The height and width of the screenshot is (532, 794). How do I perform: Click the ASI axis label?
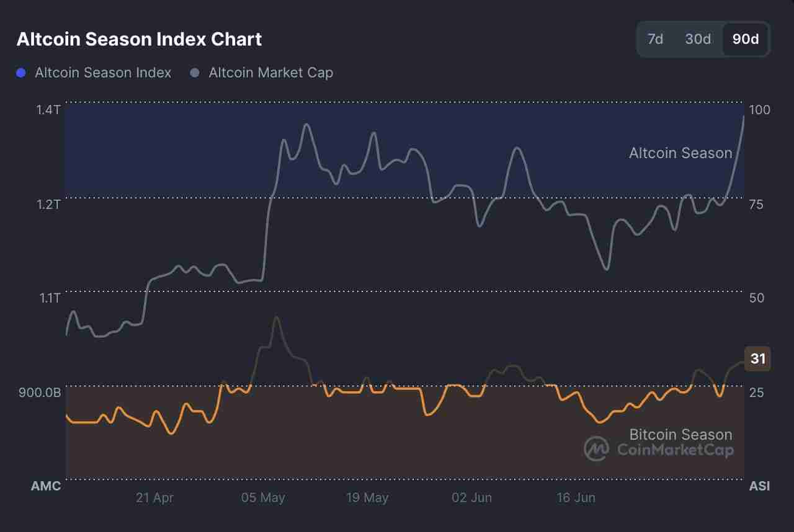759,487
